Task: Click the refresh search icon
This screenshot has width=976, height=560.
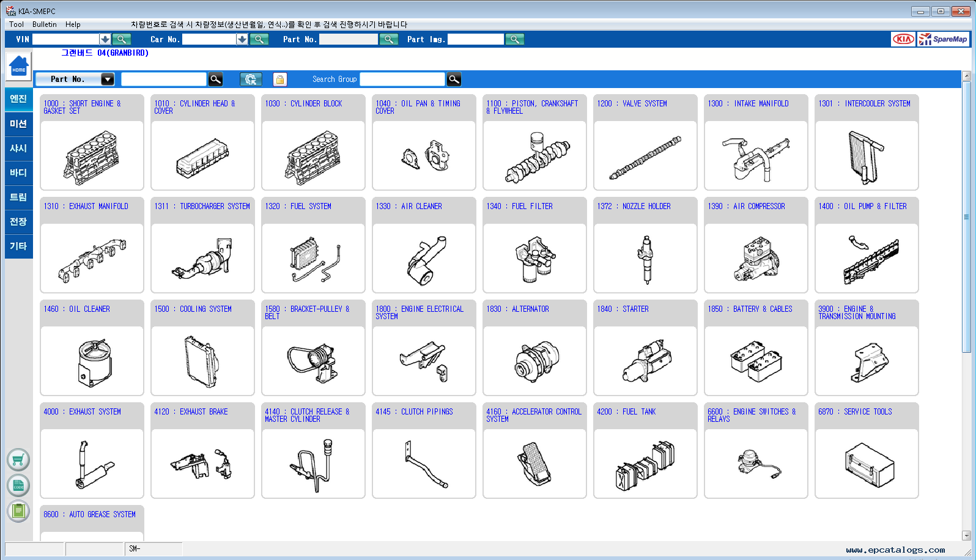Action: coord(251,79)
